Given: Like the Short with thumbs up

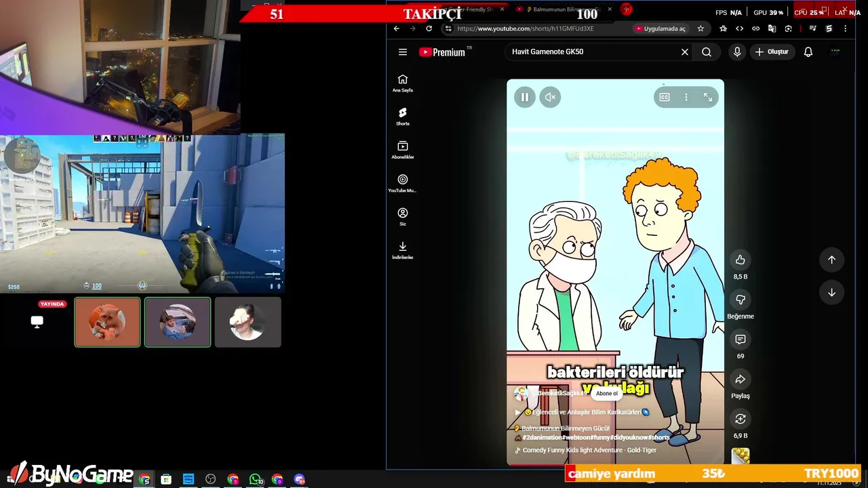Looking at the screenshot, I should tap(741, 260).
